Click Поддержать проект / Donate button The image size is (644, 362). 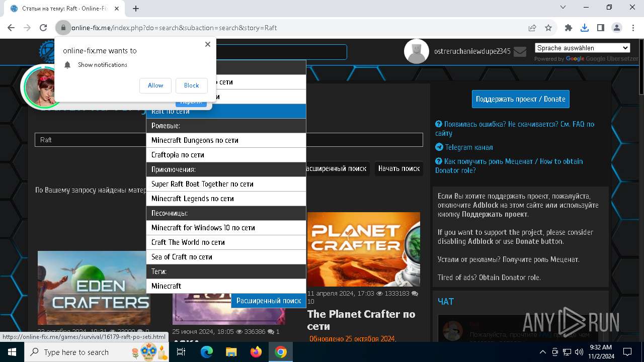pos(521,99)
